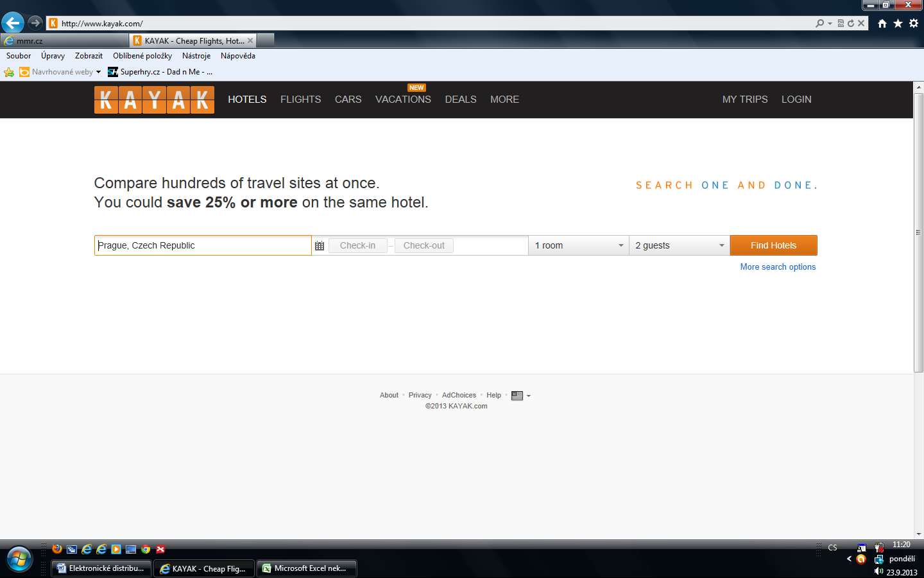The image size is (924, 578).
Task: Click the browser Forward arrow button
Action: (35, 23)
